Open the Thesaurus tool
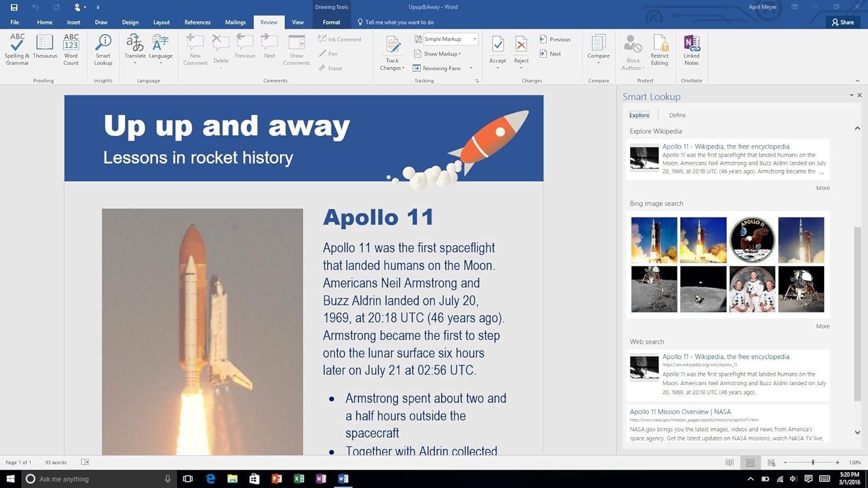Screen dimensions: 868x488 [x=45, y=47]
